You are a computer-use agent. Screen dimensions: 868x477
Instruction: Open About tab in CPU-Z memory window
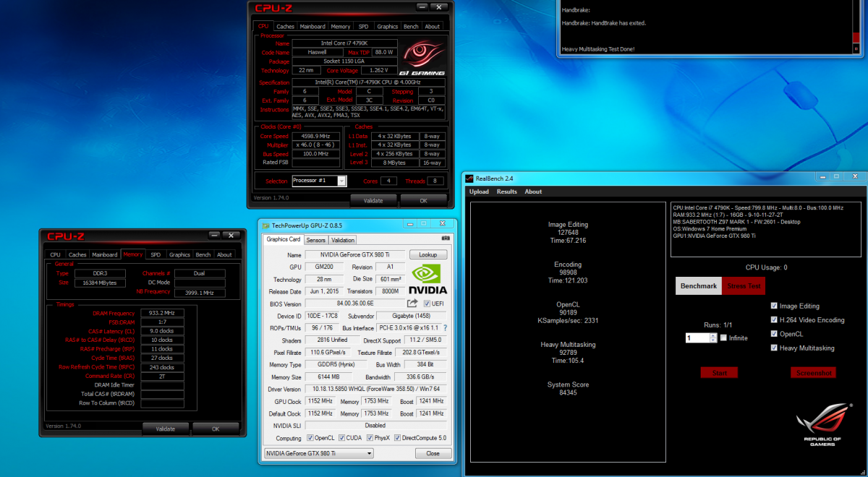point(225,254)
